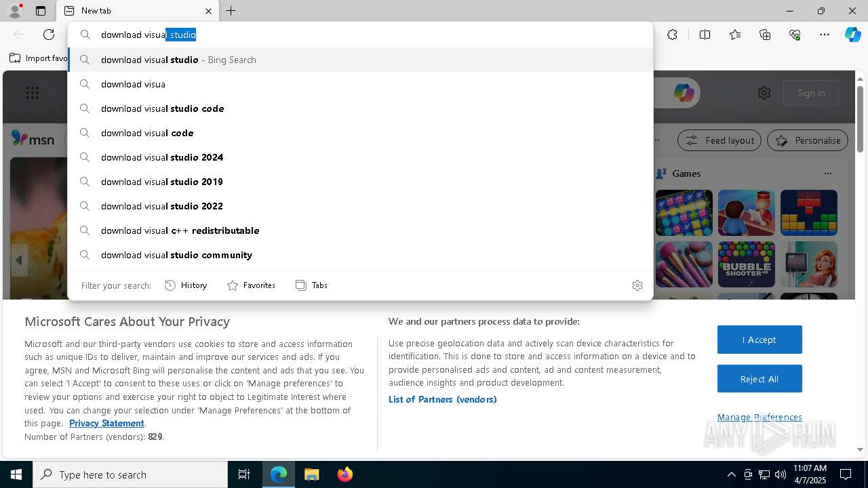This screenshot has width=868, height=488.
Task: Launch Firefox from taskbar
Action: pos(344,474)
